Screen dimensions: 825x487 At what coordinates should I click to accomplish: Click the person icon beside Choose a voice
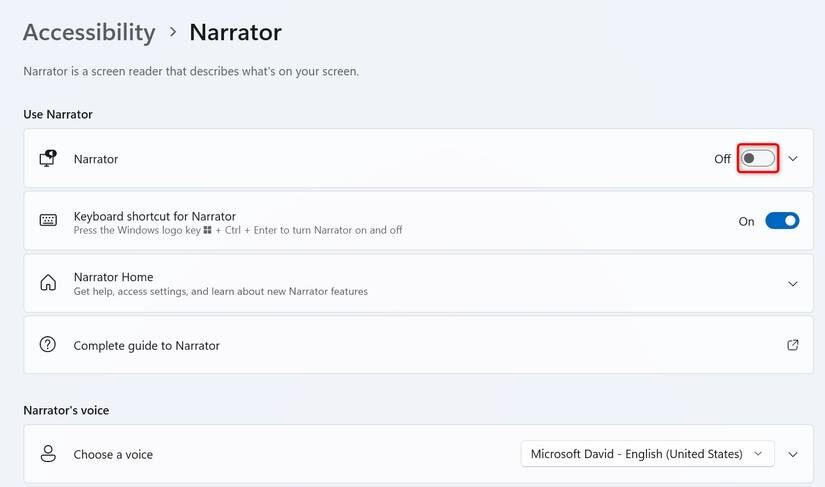click(48, 453)
